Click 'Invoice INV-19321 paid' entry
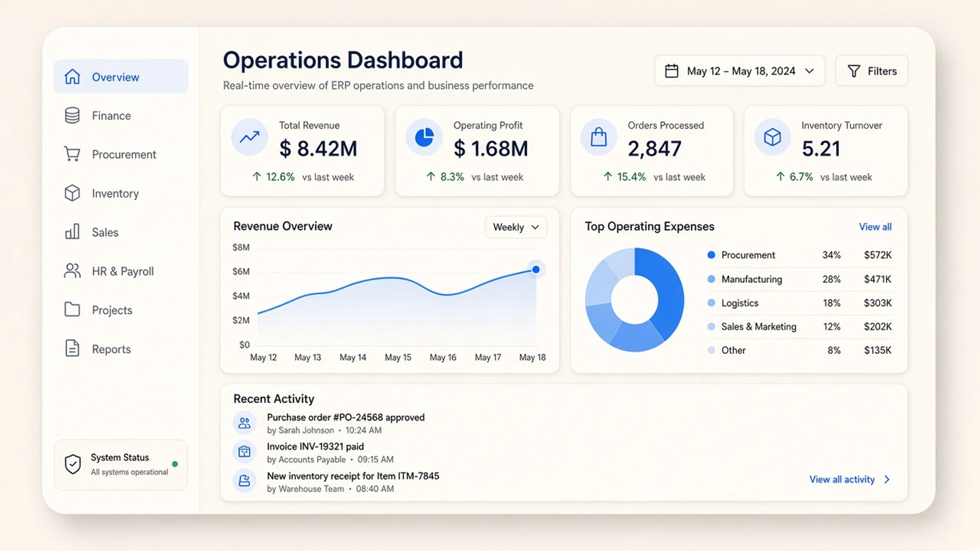This screenshot has height=551, width=980. tap(315, 447)
